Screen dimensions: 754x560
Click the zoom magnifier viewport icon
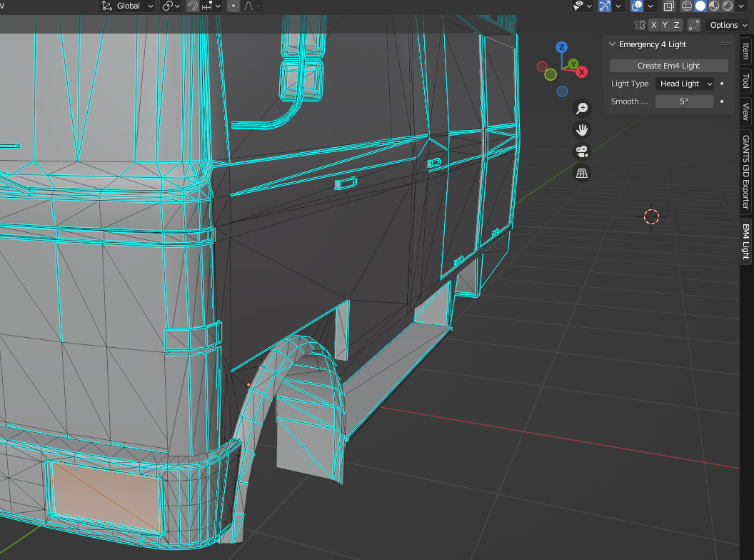point(582,108)
